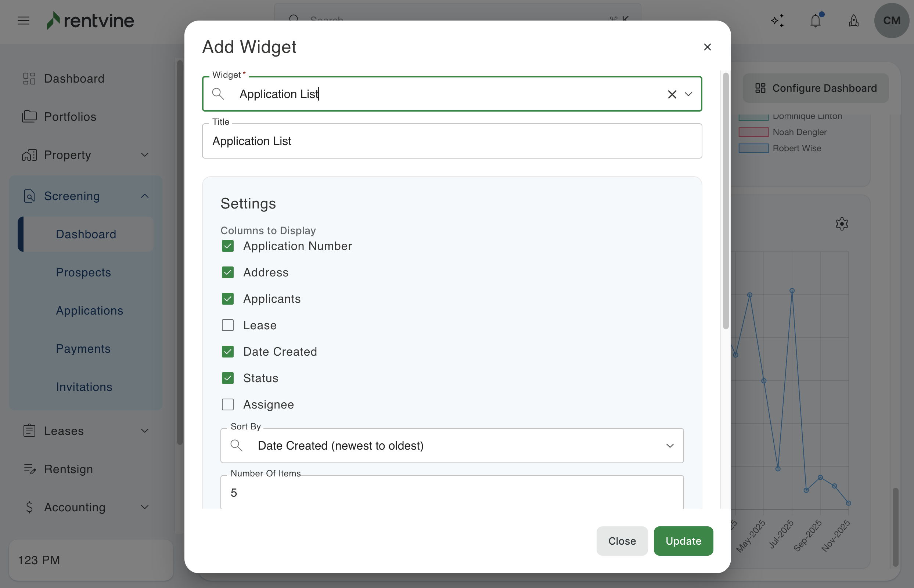This screenshot has width=914, height=588.
Task: Check the Assignee column checkbox
Action: [x=228, y=404]
